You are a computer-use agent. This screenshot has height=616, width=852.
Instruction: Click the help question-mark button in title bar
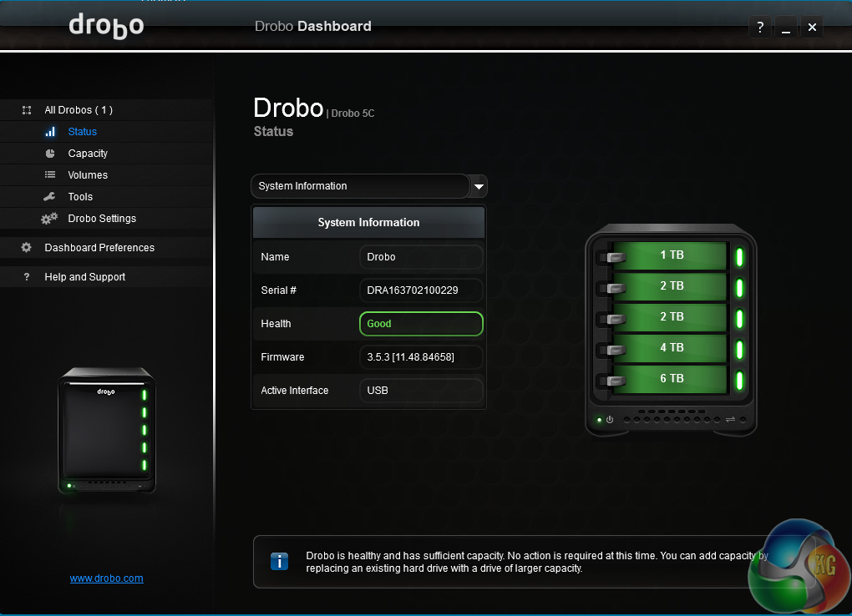760,27
